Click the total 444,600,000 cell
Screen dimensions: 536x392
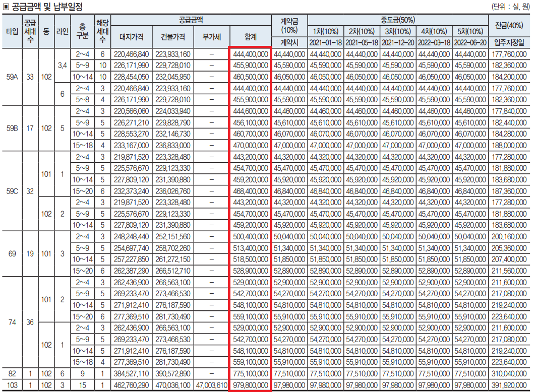pyautogui.click(x=251, y=111)
